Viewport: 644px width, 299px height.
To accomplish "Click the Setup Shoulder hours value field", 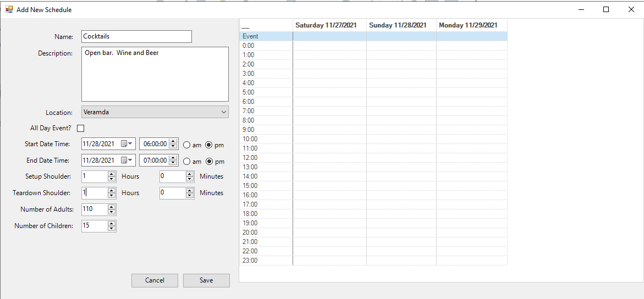I will (95, 176).
